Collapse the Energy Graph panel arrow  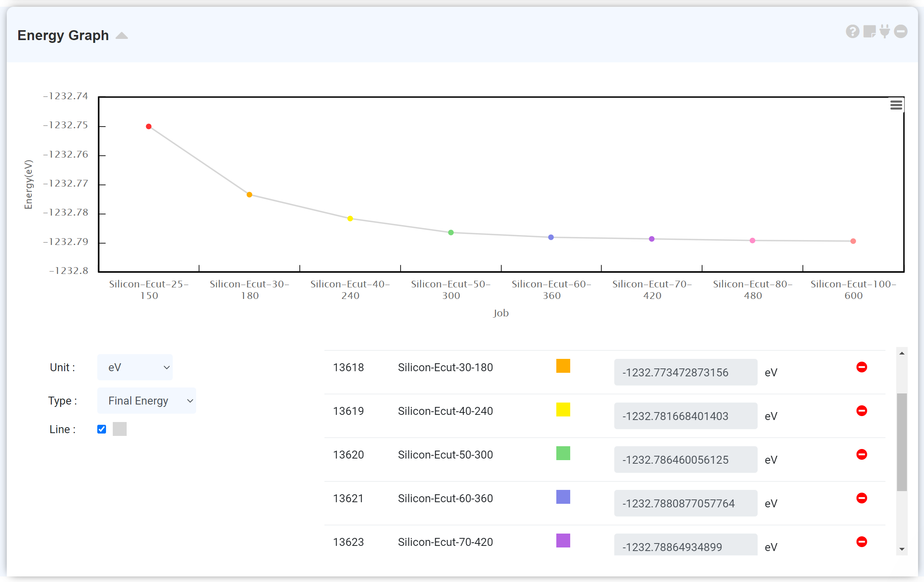pos(122,36)
